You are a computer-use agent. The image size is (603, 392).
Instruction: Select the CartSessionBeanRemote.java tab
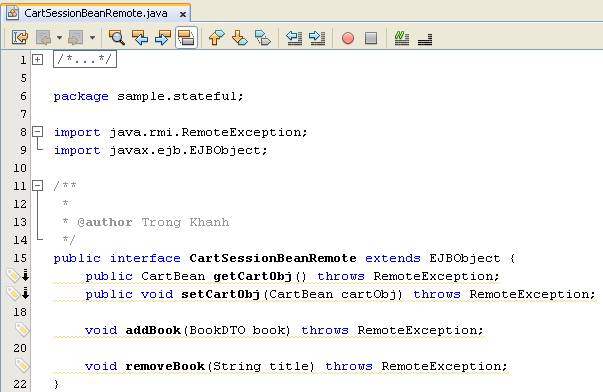[96, 13]
